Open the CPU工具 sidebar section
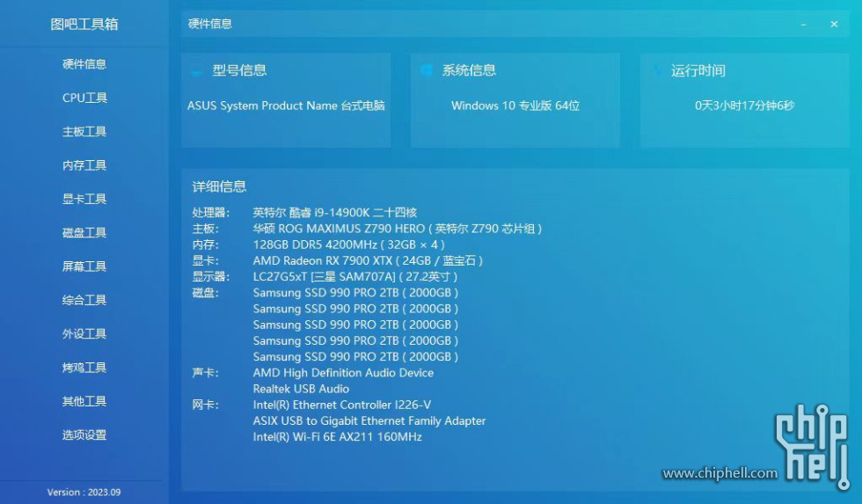Viewport: 862px width, 504px height. 84,98
